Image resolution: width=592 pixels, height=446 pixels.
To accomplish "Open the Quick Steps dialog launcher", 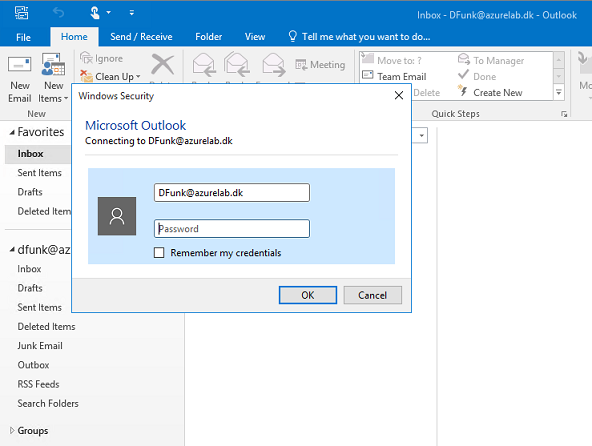I will click(564, 114).
